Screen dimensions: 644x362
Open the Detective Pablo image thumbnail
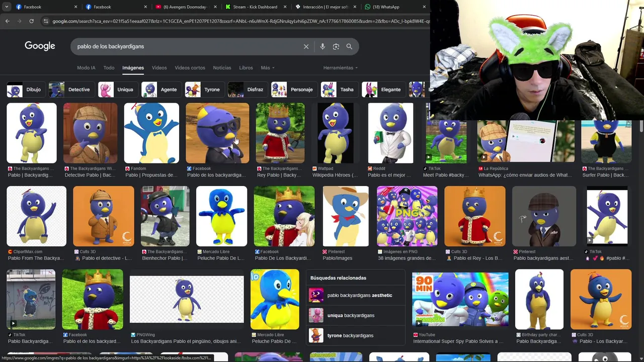point(91,133)
